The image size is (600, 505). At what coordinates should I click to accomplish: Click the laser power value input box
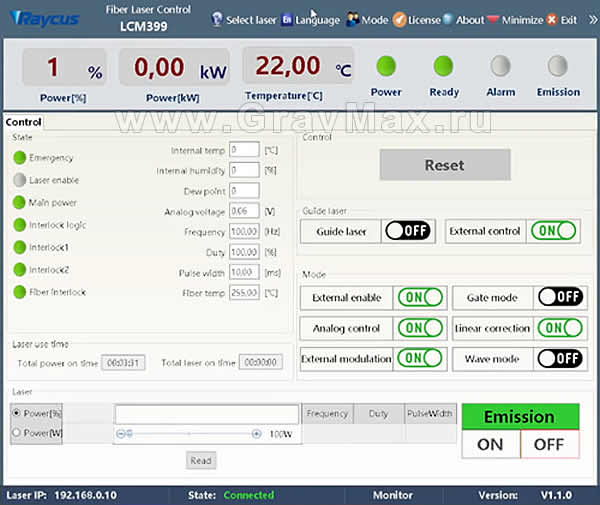207,414
